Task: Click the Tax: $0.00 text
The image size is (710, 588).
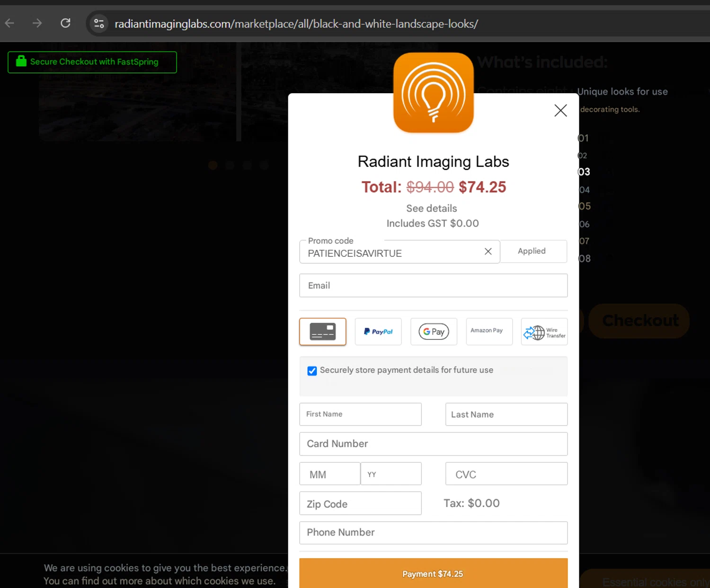Action: (x=471, y=503)
